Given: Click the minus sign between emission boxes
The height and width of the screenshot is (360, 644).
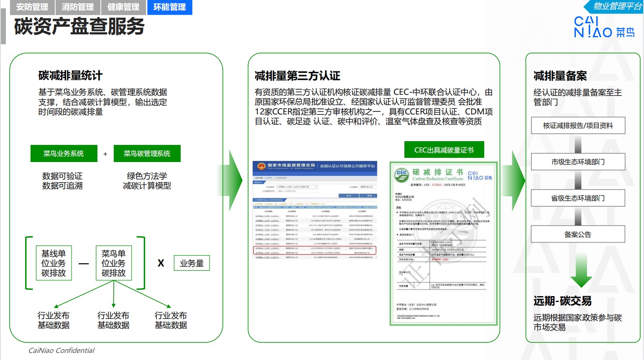Looking at the screenshot, I should [84, 264].
